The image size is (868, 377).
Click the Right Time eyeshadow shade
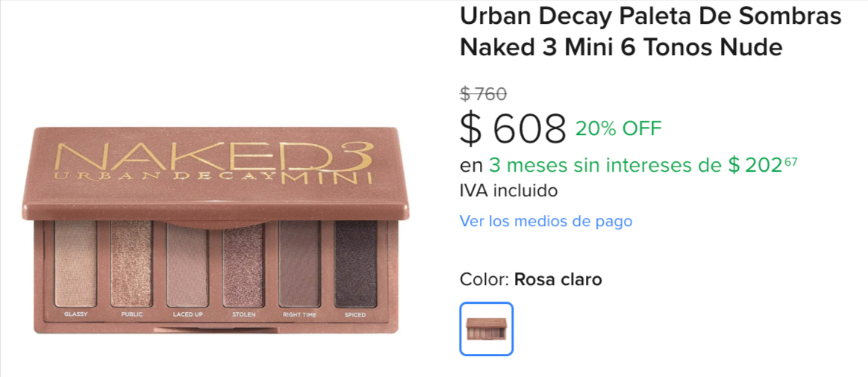coord(299,264)
